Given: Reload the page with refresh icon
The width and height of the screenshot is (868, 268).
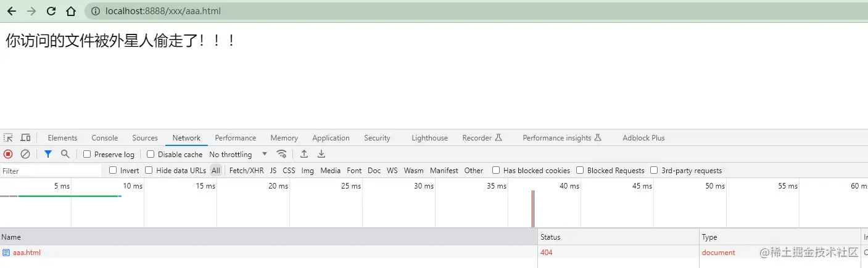Looking at the screenshot, I should 51,11.
